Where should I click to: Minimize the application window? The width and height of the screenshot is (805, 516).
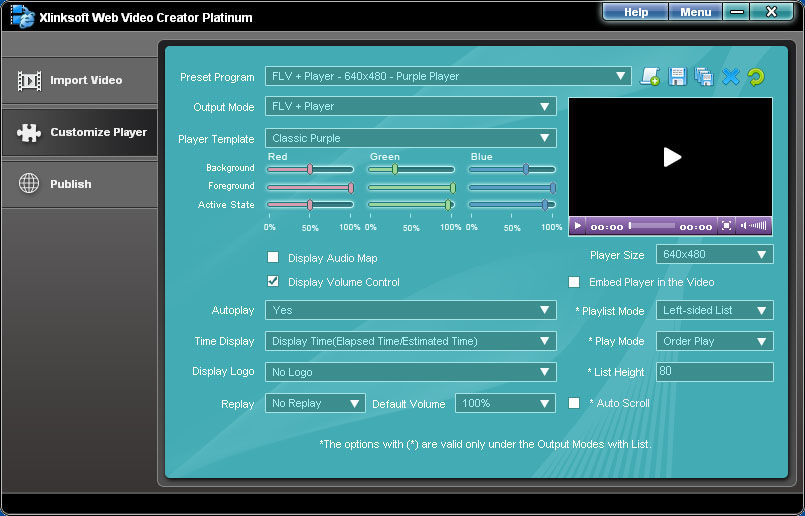click(736, 12)
